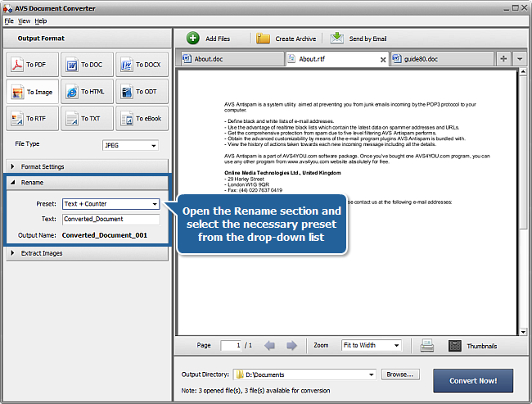Choose the To DOC output format
Viewport: 532px width, 404px height.
click(x=88, y=65)
